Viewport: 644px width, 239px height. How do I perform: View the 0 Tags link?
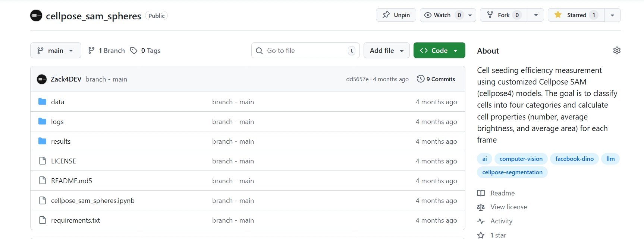click(145, 50)
